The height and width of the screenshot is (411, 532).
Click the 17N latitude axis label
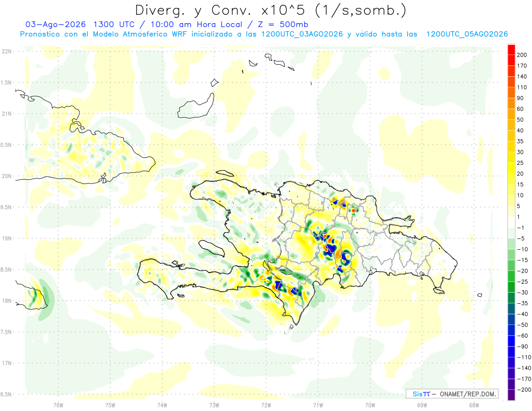point(6,363)
